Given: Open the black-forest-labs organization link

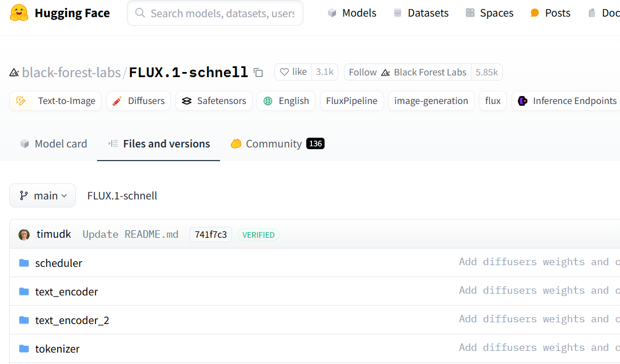Looking at the screenshot, I should (x=71, y=73).
